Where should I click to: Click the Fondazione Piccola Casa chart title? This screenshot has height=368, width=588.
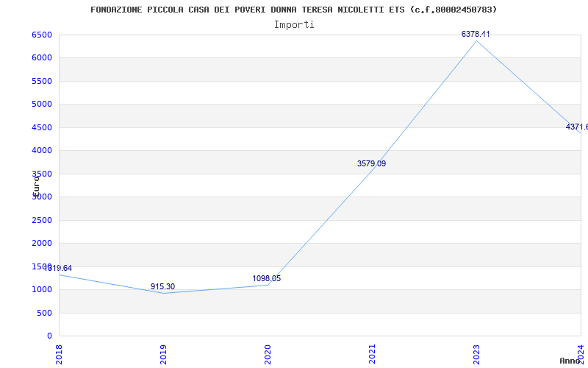click(293, 10)
